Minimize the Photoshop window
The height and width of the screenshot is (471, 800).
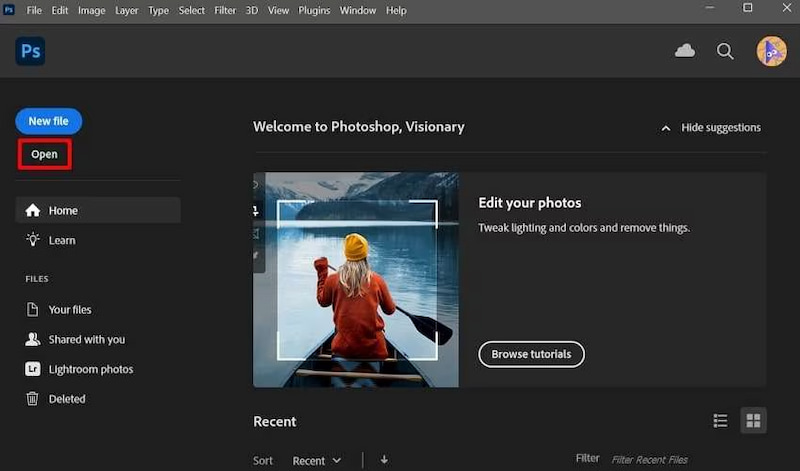tap(710, 8)
